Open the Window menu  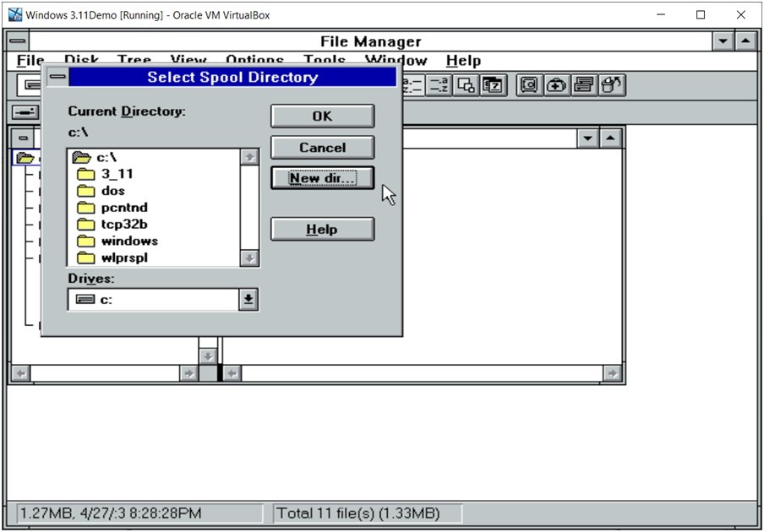396,60
